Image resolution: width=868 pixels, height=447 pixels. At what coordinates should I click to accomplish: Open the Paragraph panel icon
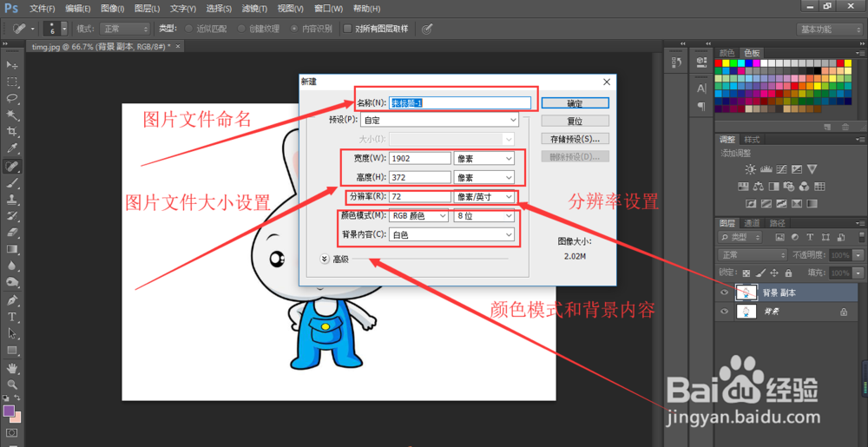point(701,106)
